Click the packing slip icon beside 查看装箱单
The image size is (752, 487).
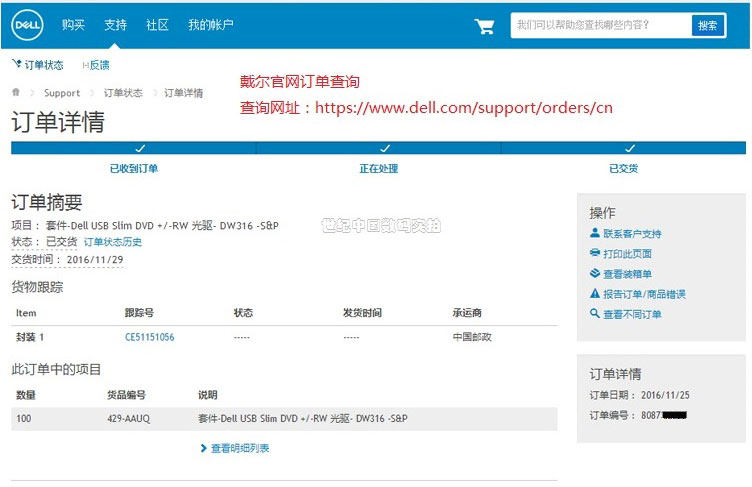(595, 273)
